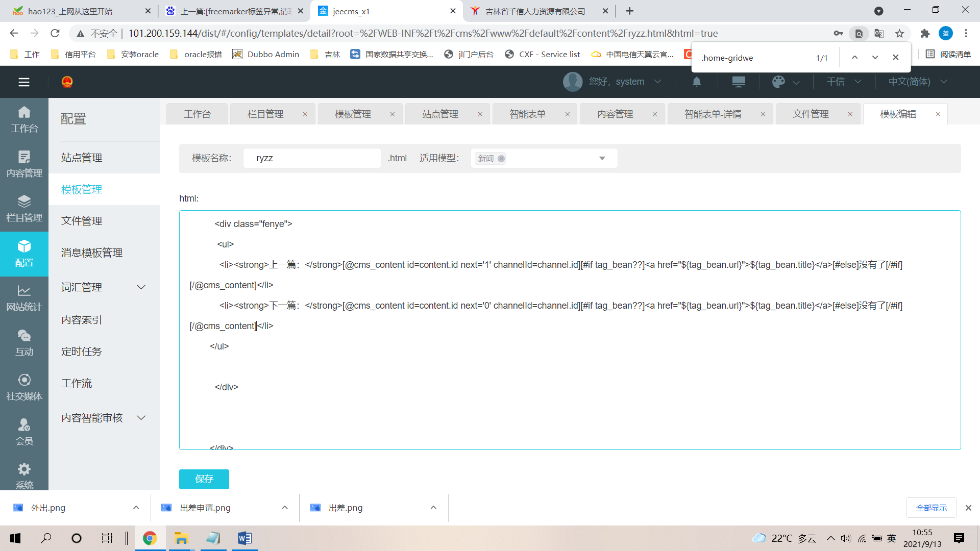Open 社交媒体 sidebar icon
The image size is (980, 551).
(24, 387)
